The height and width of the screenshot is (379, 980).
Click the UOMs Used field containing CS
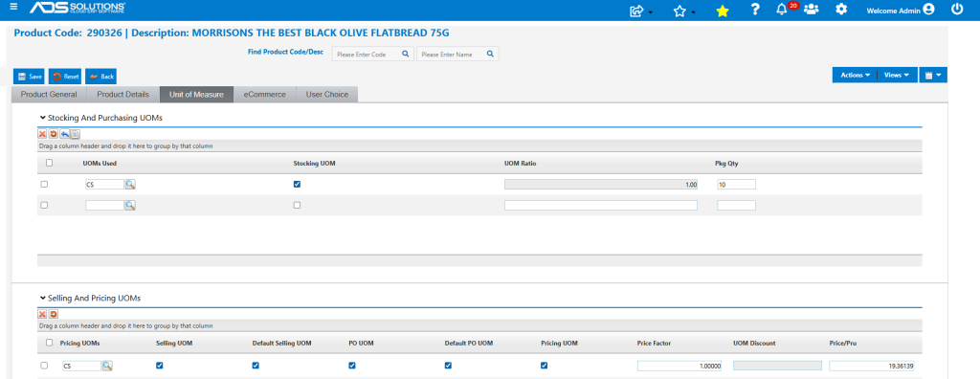[104, 185]
